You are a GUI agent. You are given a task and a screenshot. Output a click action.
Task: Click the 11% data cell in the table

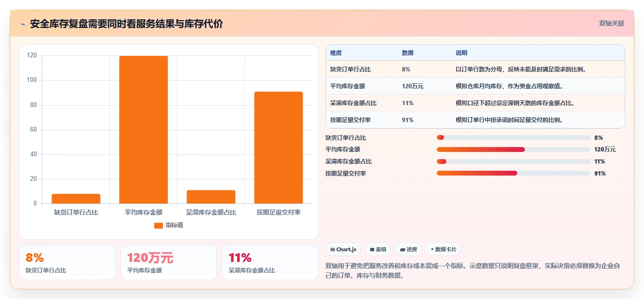tap(407, 103)
